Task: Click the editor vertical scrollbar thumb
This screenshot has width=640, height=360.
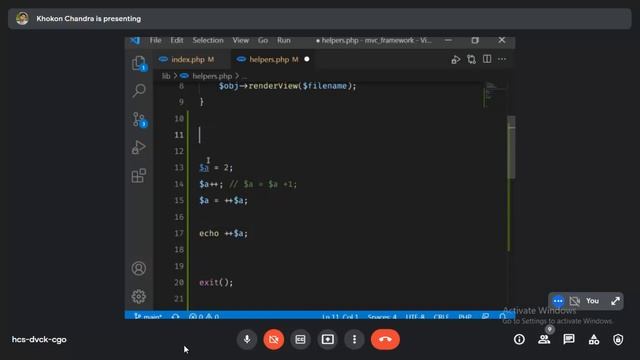Action: coord(511,147)
